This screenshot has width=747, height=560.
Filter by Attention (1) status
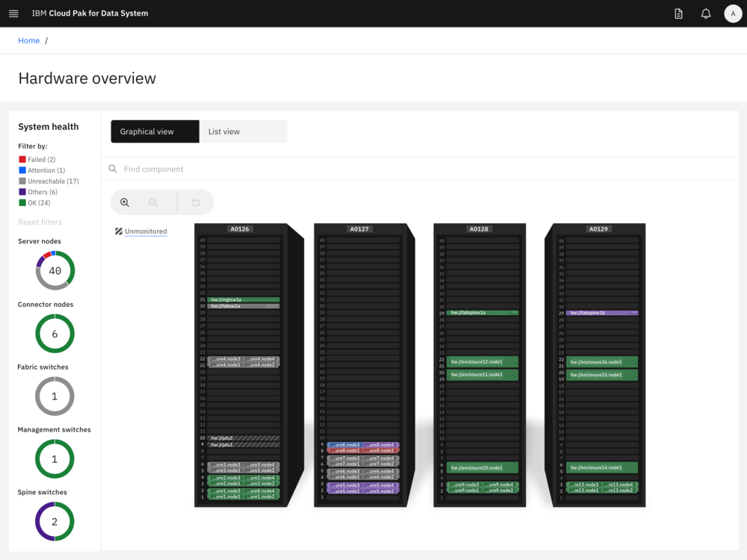coord(42,170)
